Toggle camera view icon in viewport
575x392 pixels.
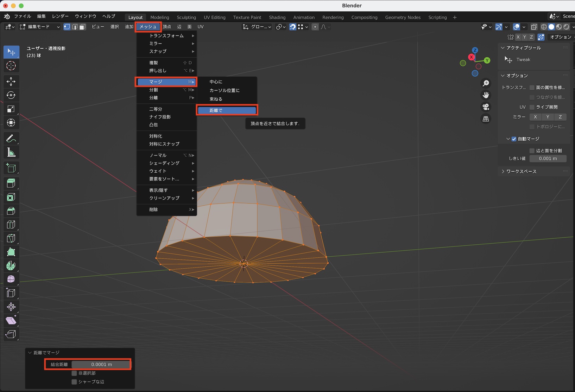coord(486,107)
